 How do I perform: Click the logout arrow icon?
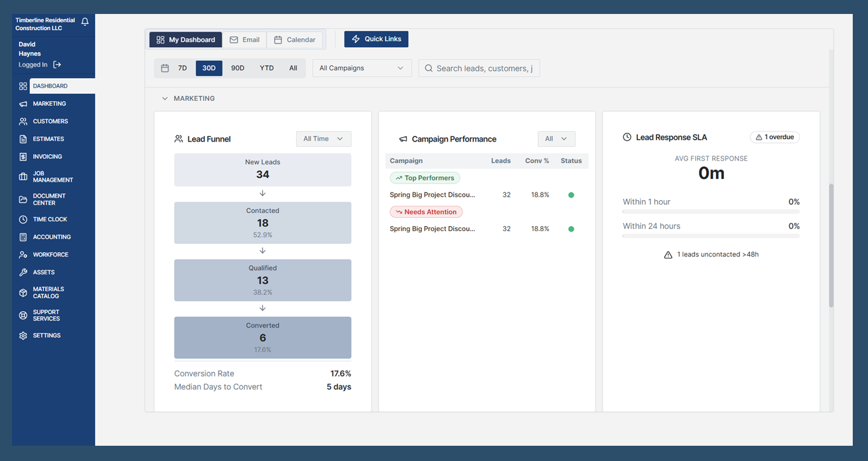57,65
